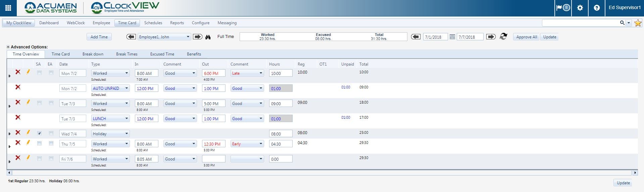This screenshot has height=192, width=644.
Task: Delete the Tue 7/3 LUNCH row
Action: pos(18,117)
